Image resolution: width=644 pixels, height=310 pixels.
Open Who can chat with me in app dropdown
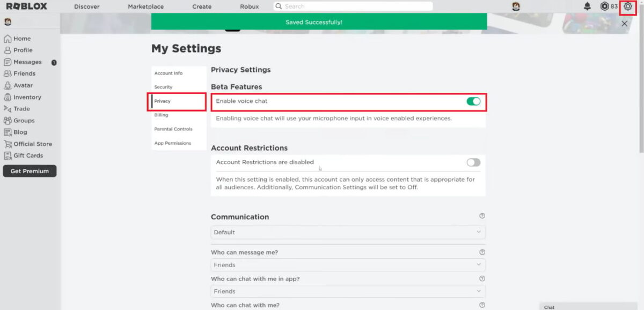348,291
